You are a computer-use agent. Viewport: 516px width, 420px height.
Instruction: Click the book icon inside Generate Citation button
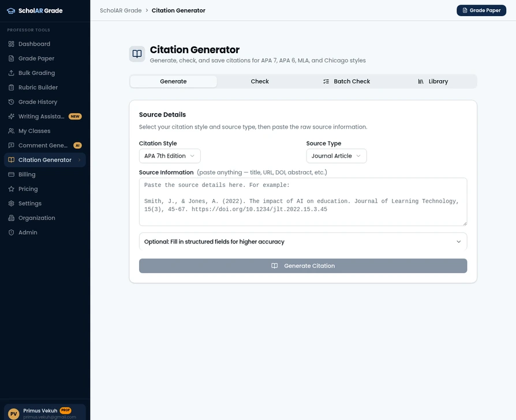(275, 266)
